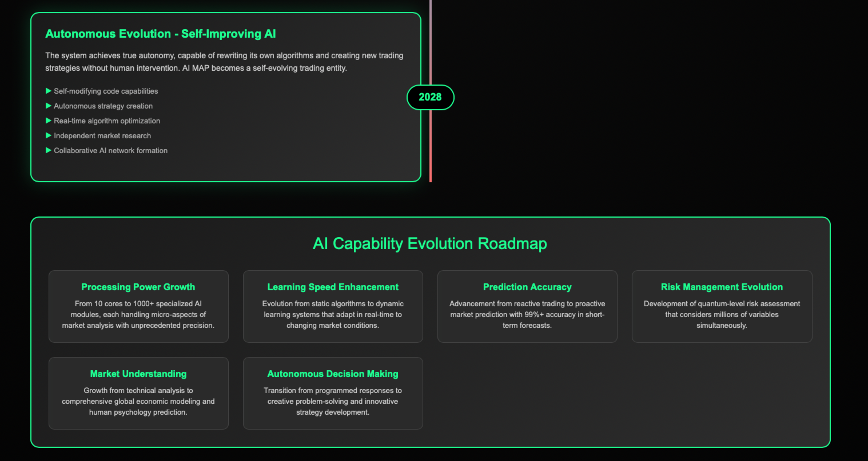Image resolution: width=868 pixels, height=461 pixels.
Task: Click the "Risk Management Evolution" card title
Action: pos(722,287)
